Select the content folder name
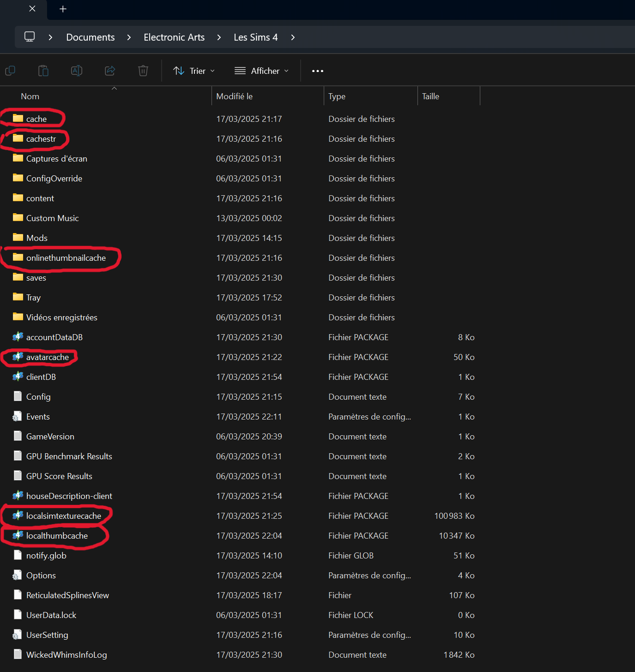Screen dimensions: 635x672 (40, 198)
